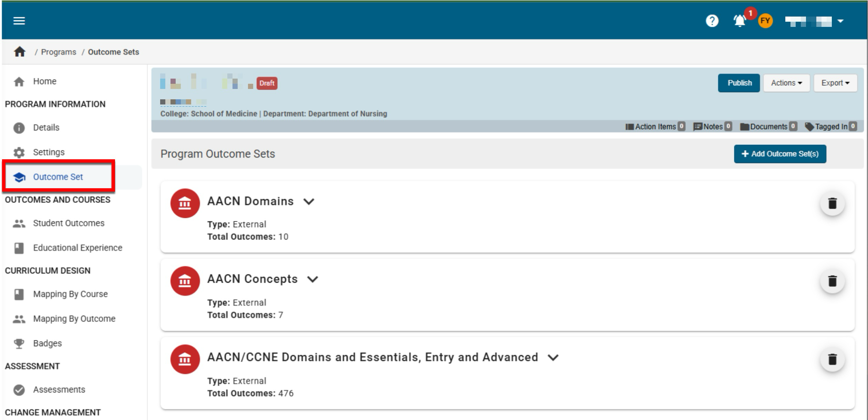The width and height of the screenshot is (868, 420).
Task: Open the user account dropdown arrow
Action: 840,21
